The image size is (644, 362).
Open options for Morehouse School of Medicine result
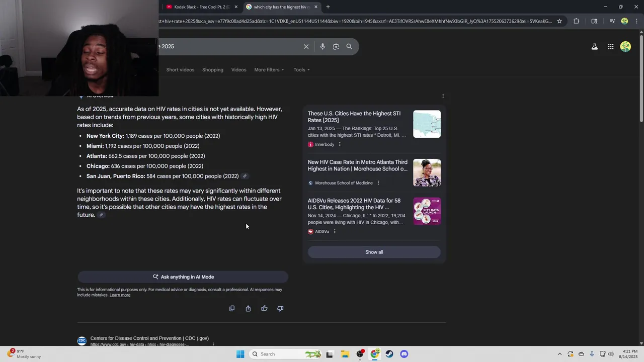coord(378,183)
